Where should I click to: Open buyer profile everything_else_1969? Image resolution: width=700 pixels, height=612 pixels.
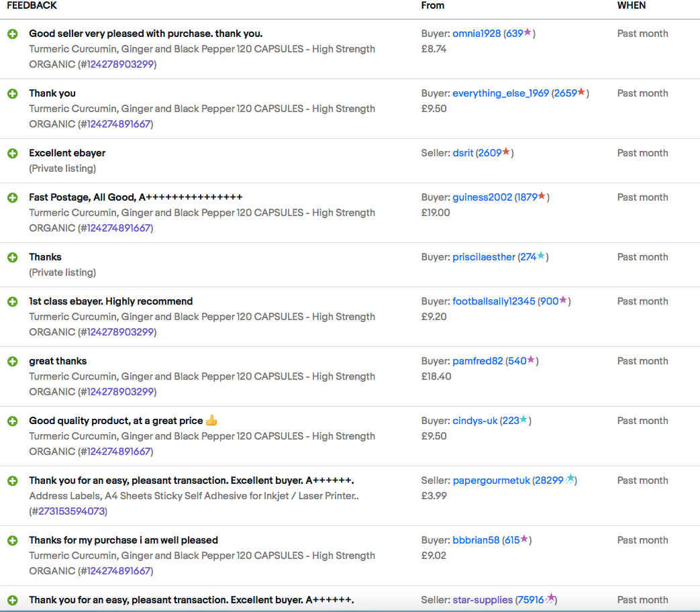pyautogui.click(x=501, y=93)
